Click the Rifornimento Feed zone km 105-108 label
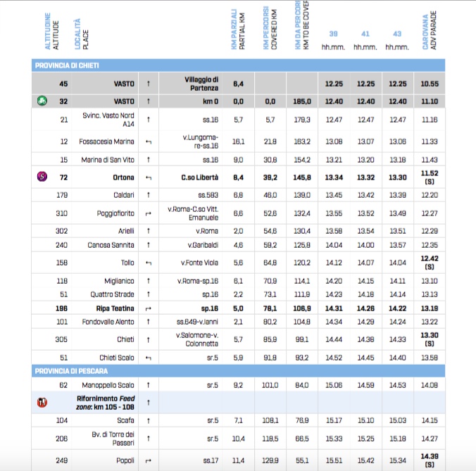Image resolution: width=476 pixels, height=471 pixels. 106,403
